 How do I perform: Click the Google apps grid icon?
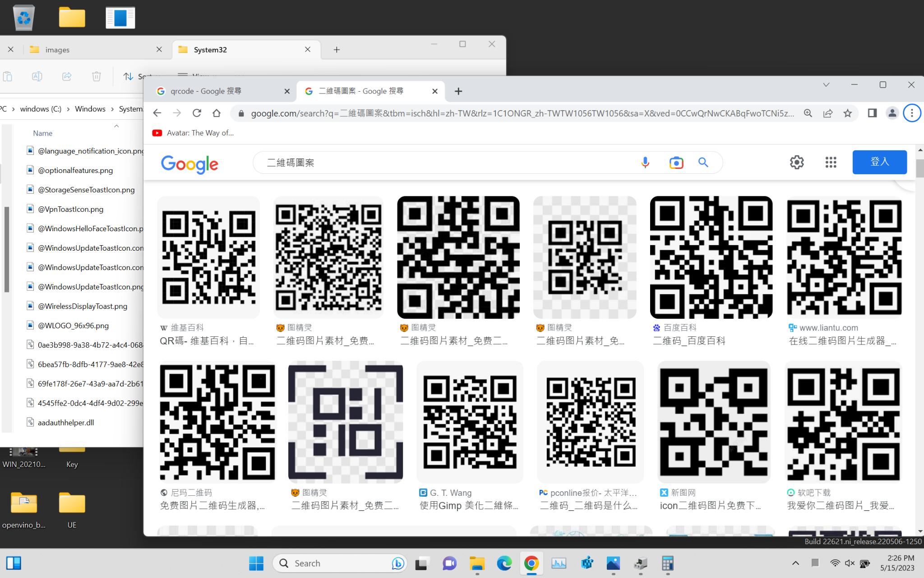(x=830, y=163)
